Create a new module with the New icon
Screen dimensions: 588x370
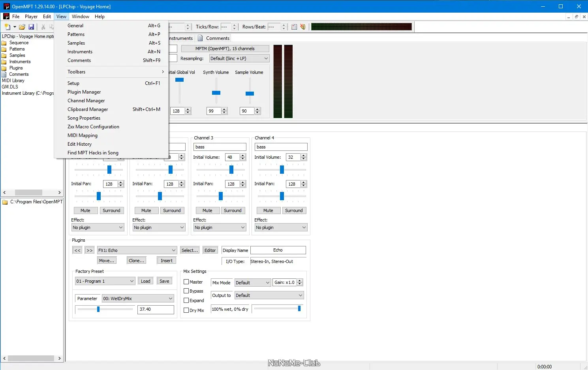[8, 27]
